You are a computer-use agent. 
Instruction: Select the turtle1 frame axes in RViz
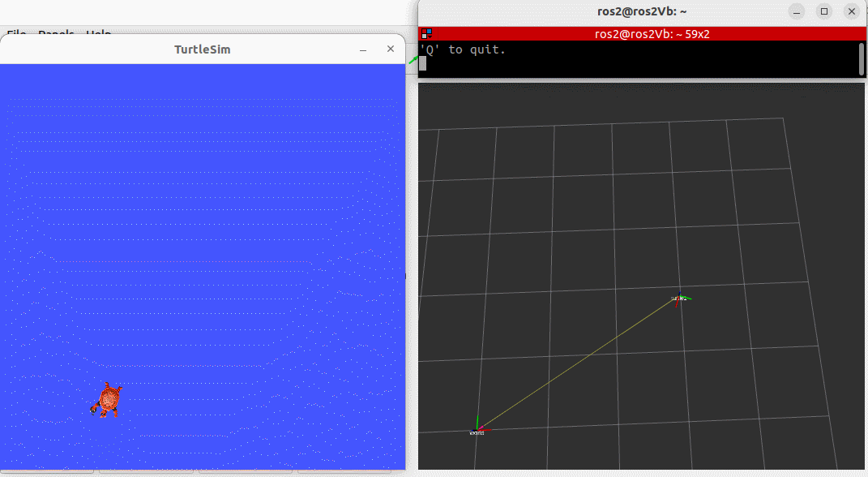[680, 299]
